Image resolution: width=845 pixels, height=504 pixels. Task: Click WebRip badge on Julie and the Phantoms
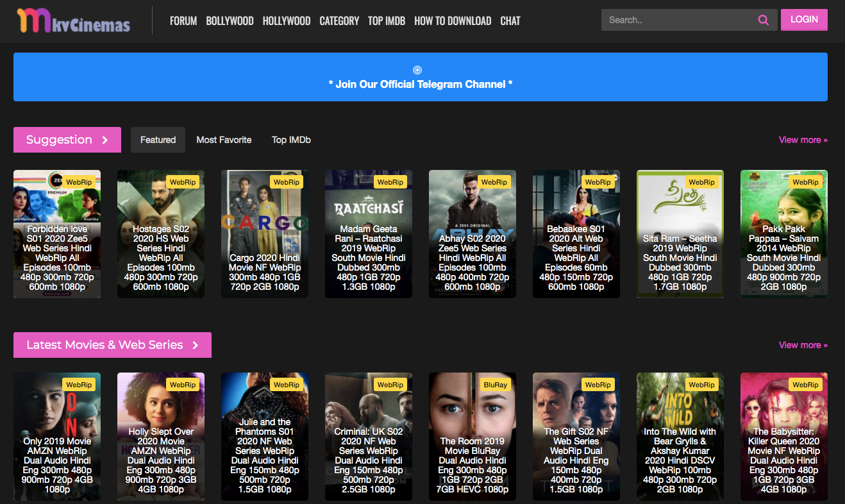pyautogui.click(x=287, y=385)
